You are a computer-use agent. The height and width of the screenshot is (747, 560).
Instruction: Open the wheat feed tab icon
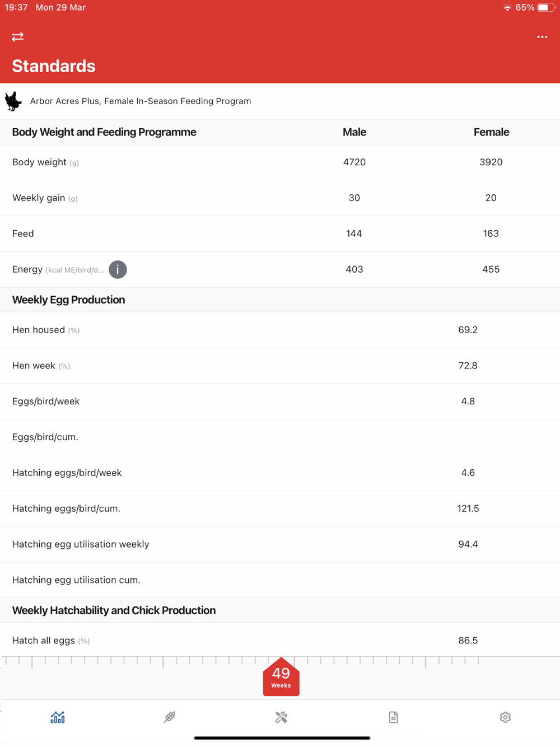[x=170, y=717]
